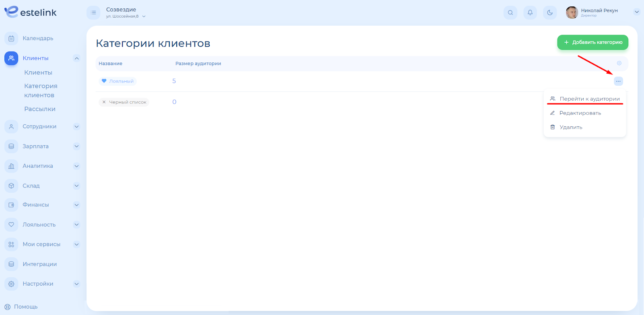Open search with magnifier icon
644x315 pixels.
click(510, 12)
